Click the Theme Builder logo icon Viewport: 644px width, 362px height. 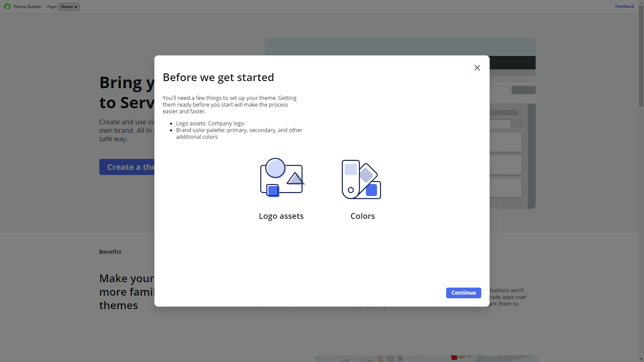[7, 7]
